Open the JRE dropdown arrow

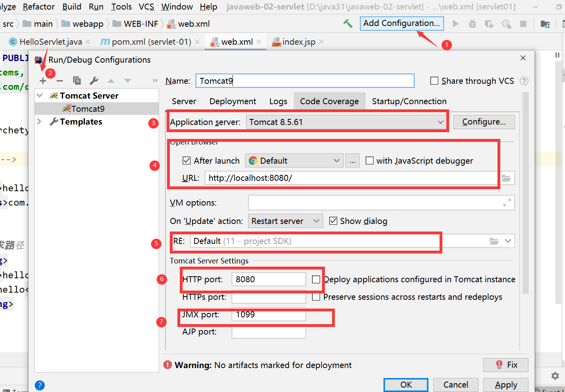pyautogui.click(x=508, y=241)
